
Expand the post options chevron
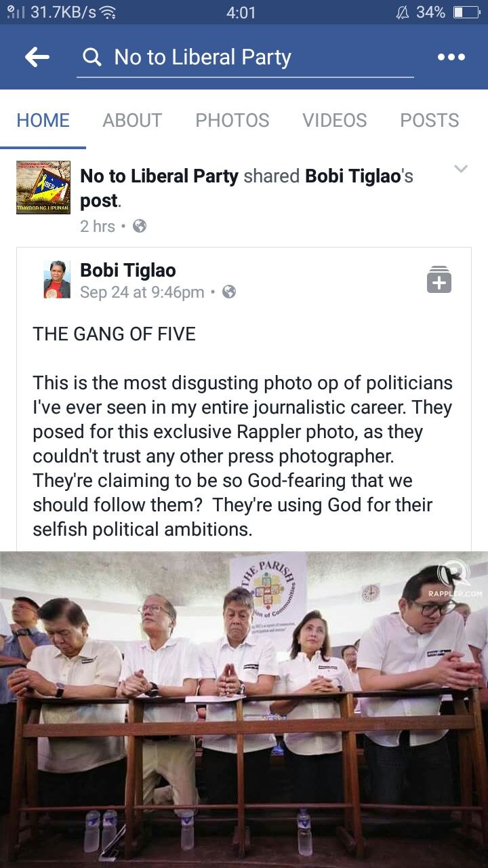click(x=461, y=169)
